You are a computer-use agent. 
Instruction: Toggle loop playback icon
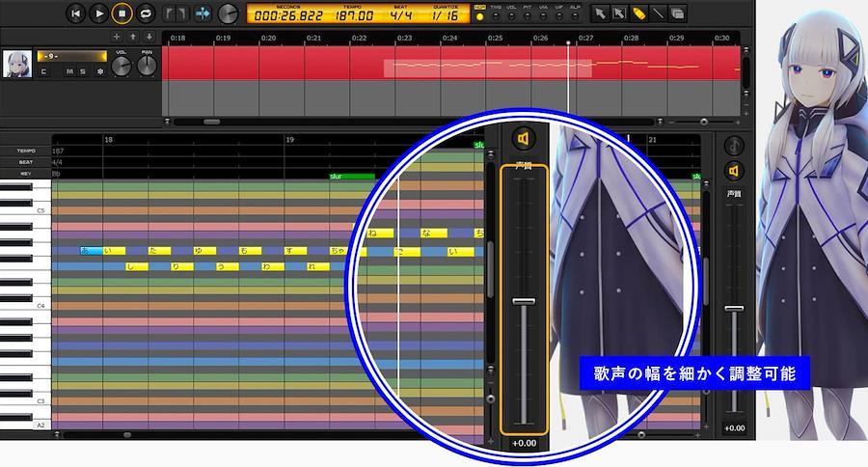pos(146,14)
